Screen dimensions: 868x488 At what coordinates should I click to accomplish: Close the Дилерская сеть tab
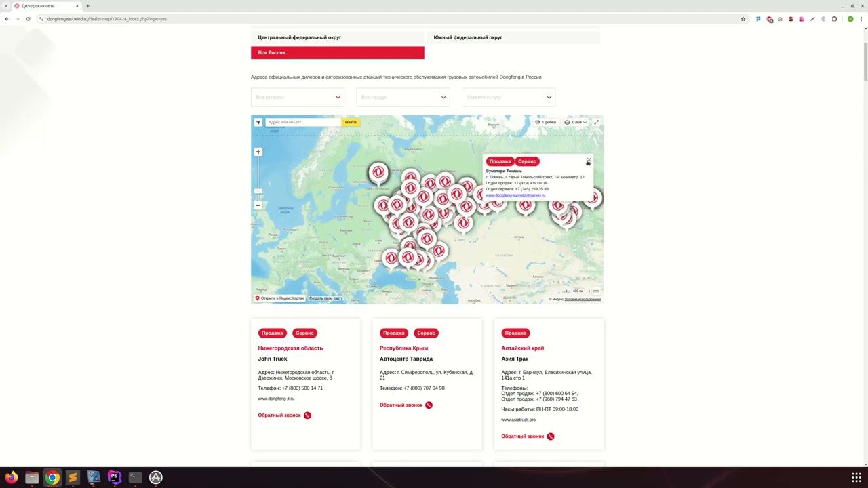pos(77,6)
